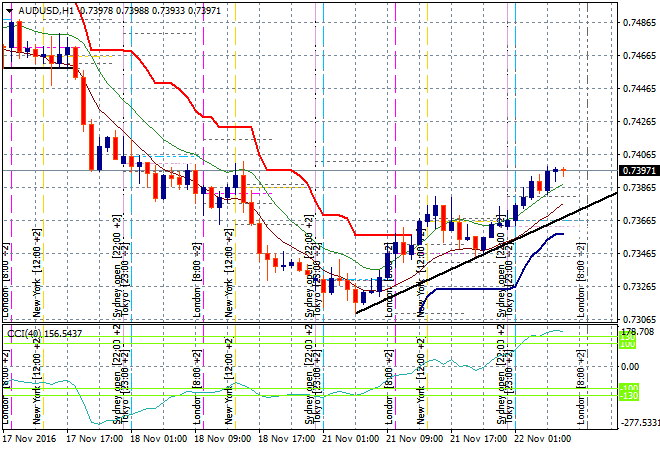The height and width of the screenshot is (450, 660).
Task: Click the 0.00 CCI zero level label
Action: click(629, 366)
